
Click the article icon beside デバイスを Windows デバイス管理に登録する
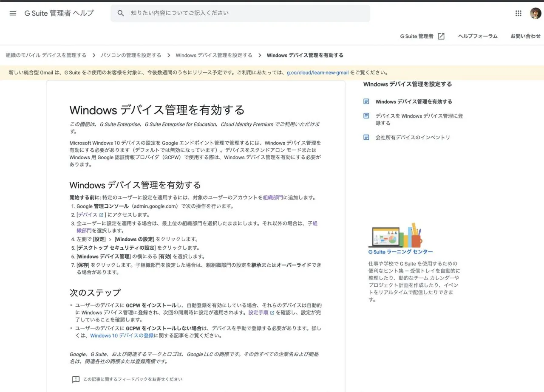click(366, 116)
